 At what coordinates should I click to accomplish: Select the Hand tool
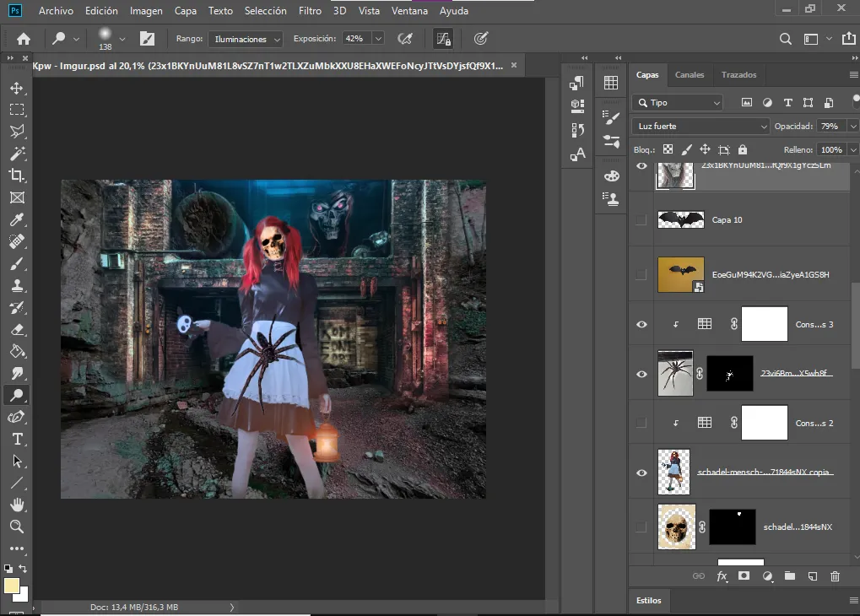tap(16, 505)
